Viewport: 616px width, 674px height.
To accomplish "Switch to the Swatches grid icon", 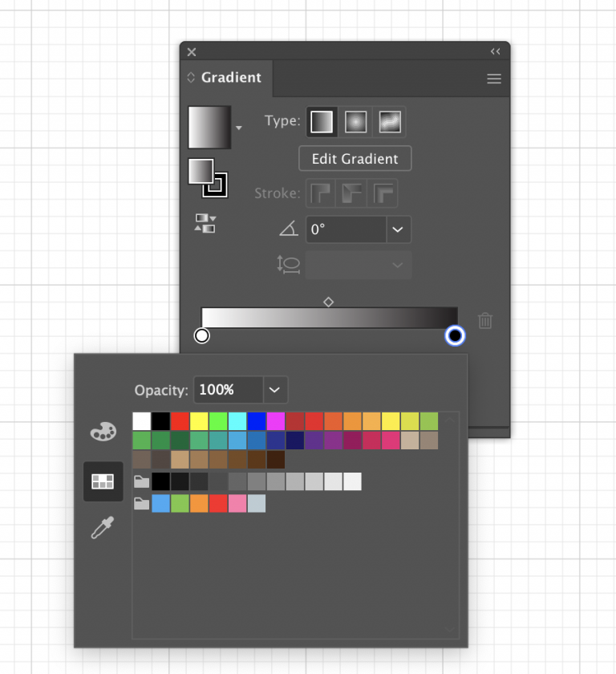I will point(103,481).
